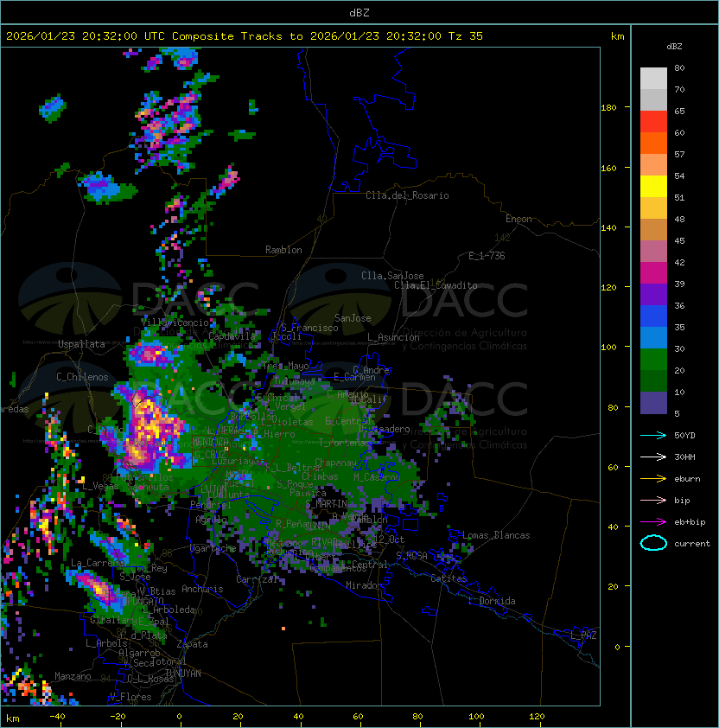This screenshot has width=719, height=728.
Task: Click the 'La_Carrera' place label
Action: 98,563
